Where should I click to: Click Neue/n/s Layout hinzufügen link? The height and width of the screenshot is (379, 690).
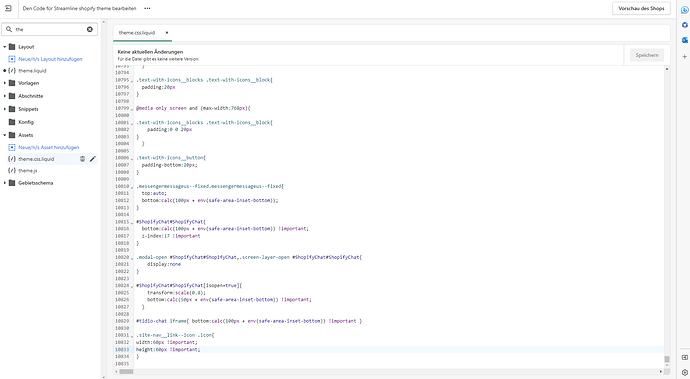50,59
